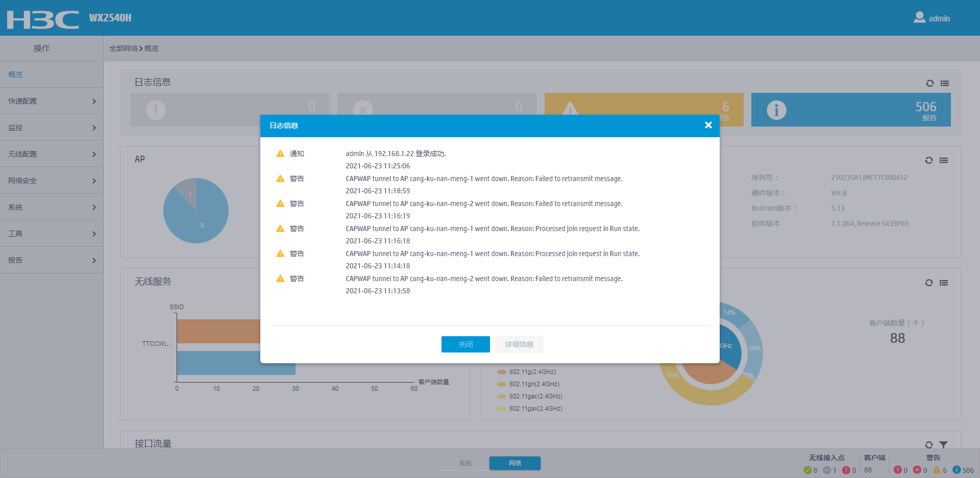This screenshot has width=980, height=478.
Task: Switch to the 系统 view tab
Action: click(464, 463)
